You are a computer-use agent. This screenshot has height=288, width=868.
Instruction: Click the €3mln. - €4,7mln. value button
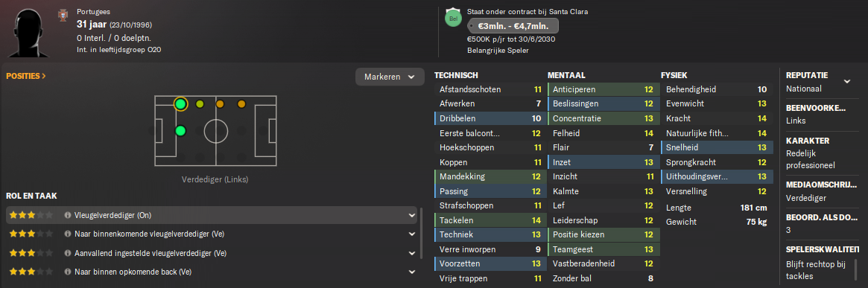(511, 26)
